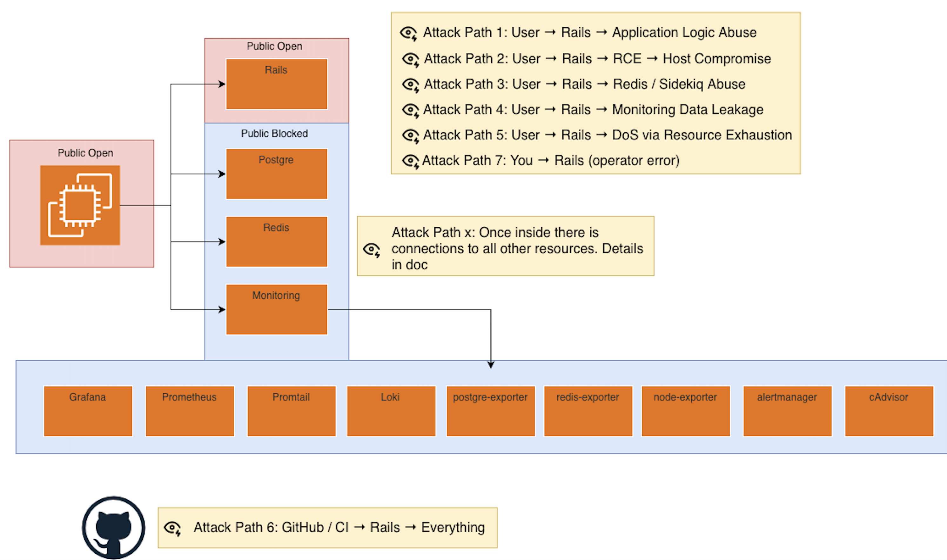Click the orange fill of the Redis node
Screen dimensions: 947x560
point(276,242)
